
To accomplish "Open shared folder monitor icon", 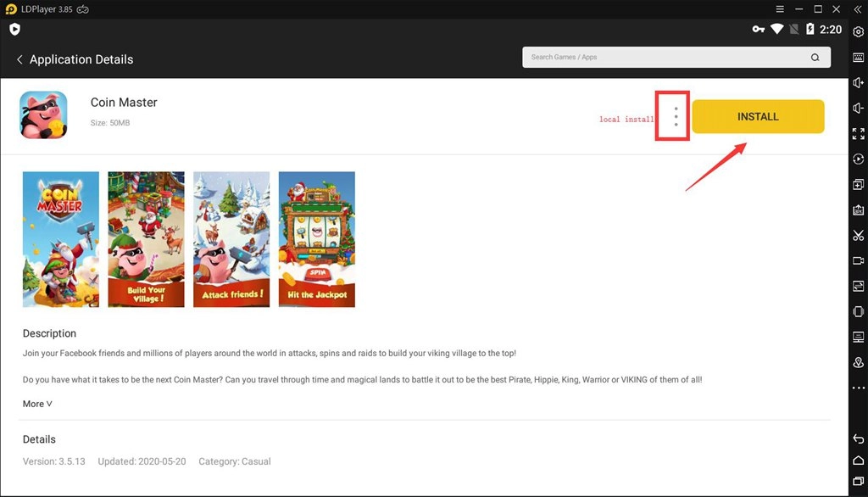I will 858,337.
